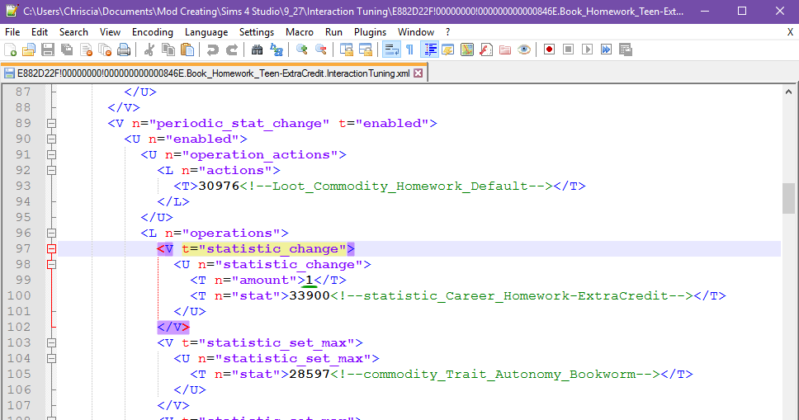The image size is (799, 420).
Task: Click the X button at menu bar right
Action: coord(790,32)
